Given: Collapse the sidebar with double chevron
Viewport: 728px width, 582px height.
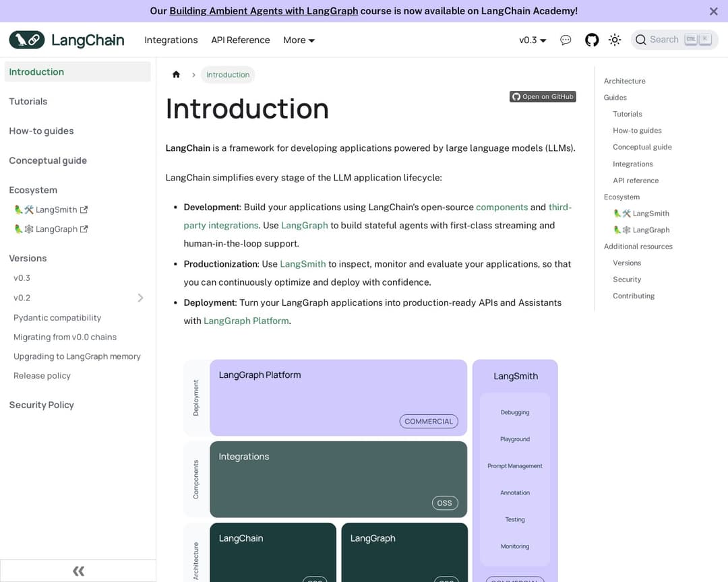Looking at the screenshot, I should tap(78, 571).
